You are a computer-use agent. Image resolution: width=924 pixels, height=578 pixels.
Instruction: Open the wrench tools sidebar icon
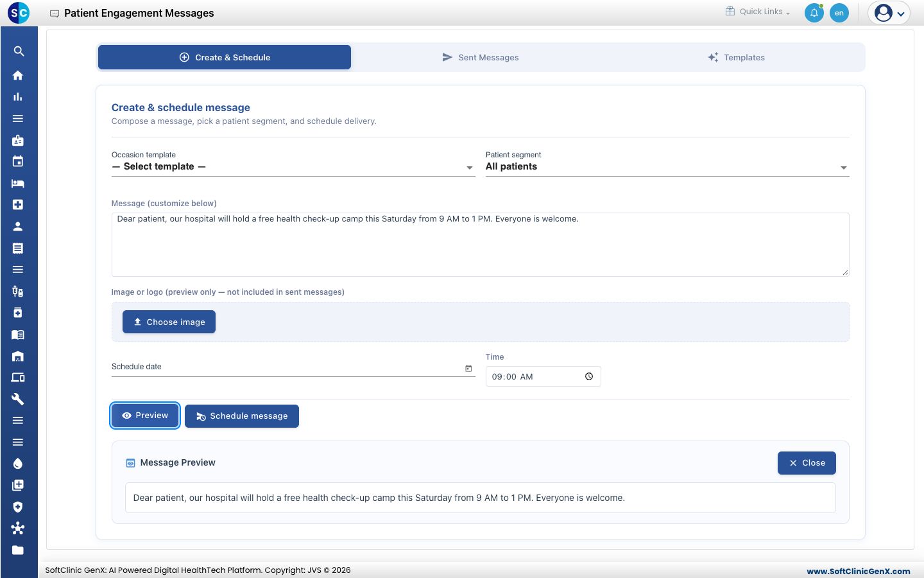point(18,399)
